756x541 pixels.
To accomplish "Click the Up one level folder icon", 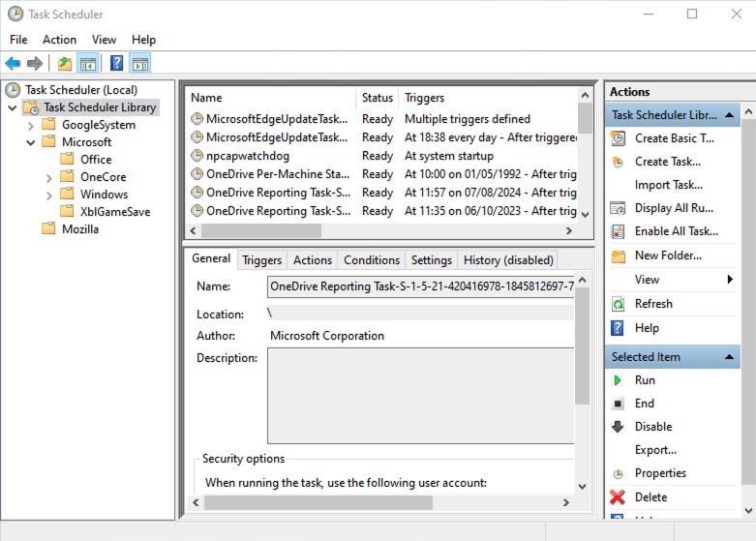I will pos(65,63).
